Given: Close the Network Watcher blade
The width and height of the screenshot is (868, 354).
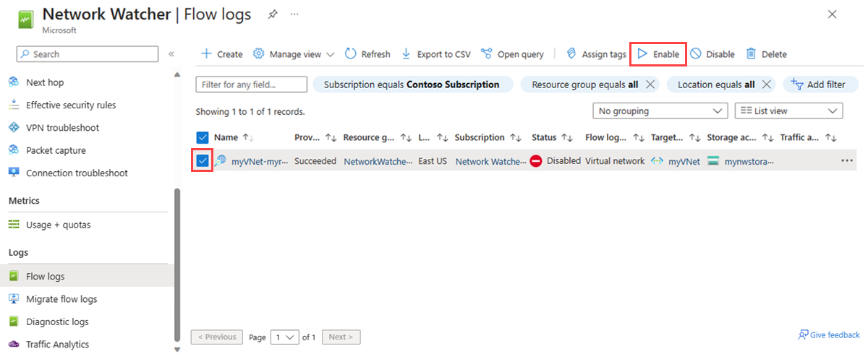Looking at the screenshot, I should 833,14.
